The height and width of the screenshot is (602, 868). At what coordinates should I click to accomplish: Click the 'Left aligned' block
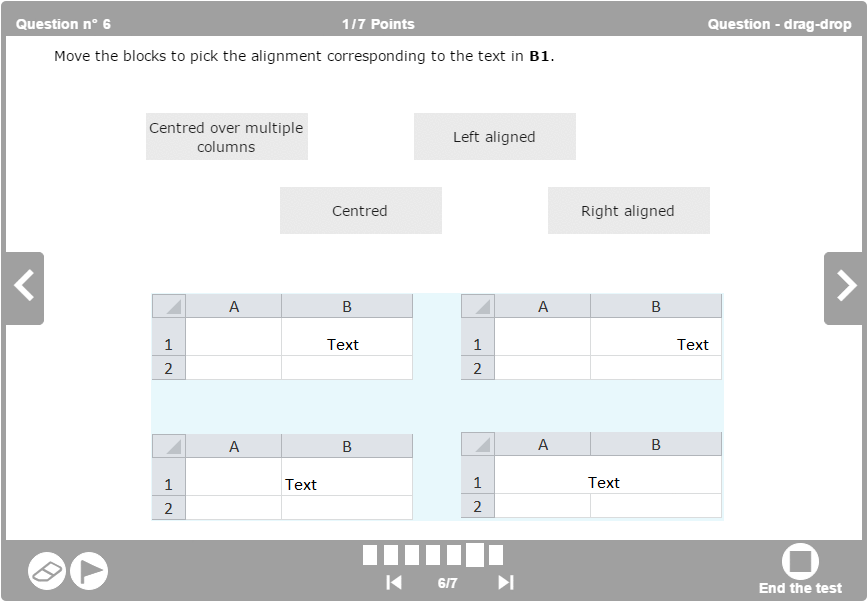click(495, 137)
